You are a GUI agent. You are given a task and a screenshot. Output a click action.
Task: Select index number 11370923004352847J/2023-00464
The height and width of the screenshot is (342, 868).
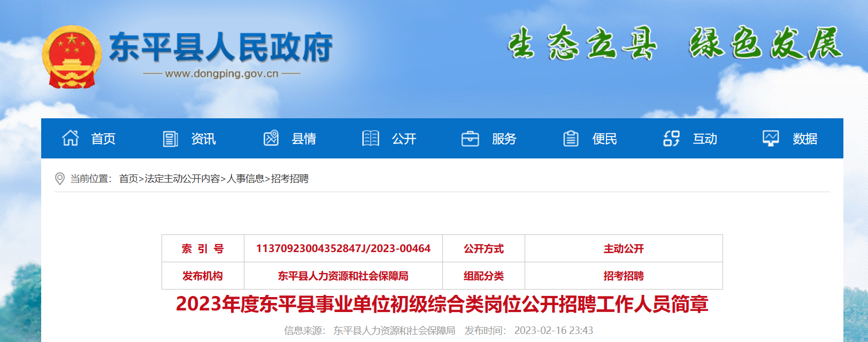(343, 248)
